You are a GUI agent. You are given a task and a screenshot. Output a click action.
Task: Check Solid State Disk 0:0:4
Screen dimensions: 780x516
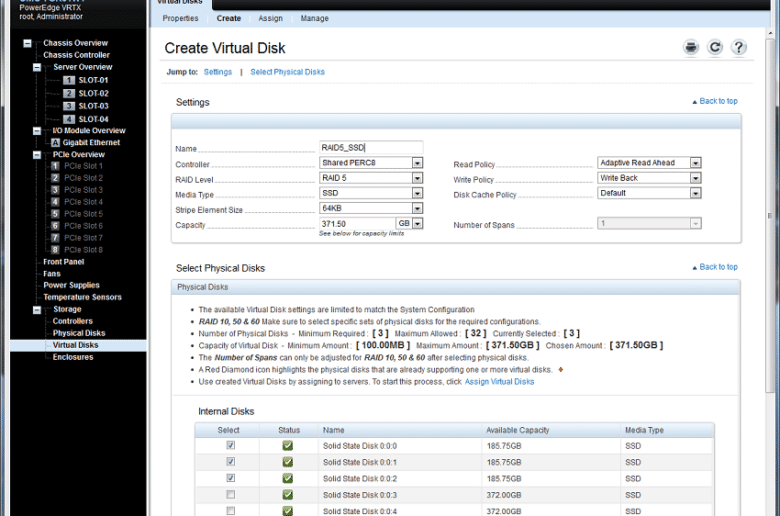point(230,511)
